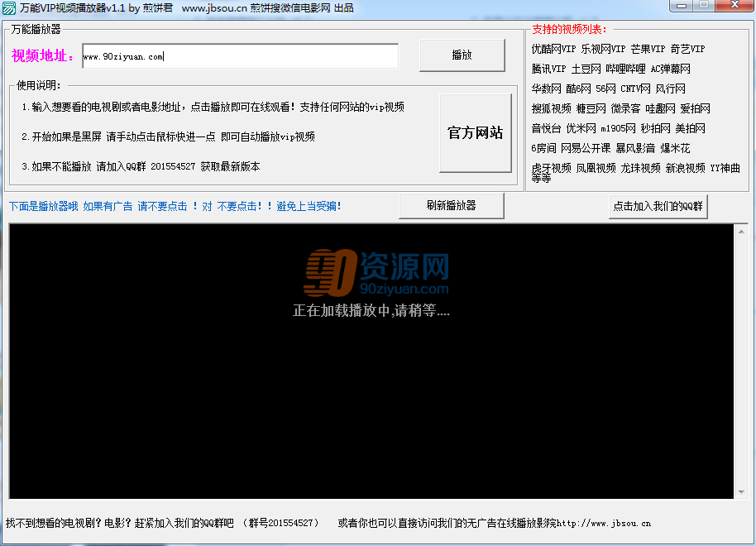The width and height of the screenshot is (756, 546).
Task: Click 虎牙视频 in supported list
Action: point(551,168)
